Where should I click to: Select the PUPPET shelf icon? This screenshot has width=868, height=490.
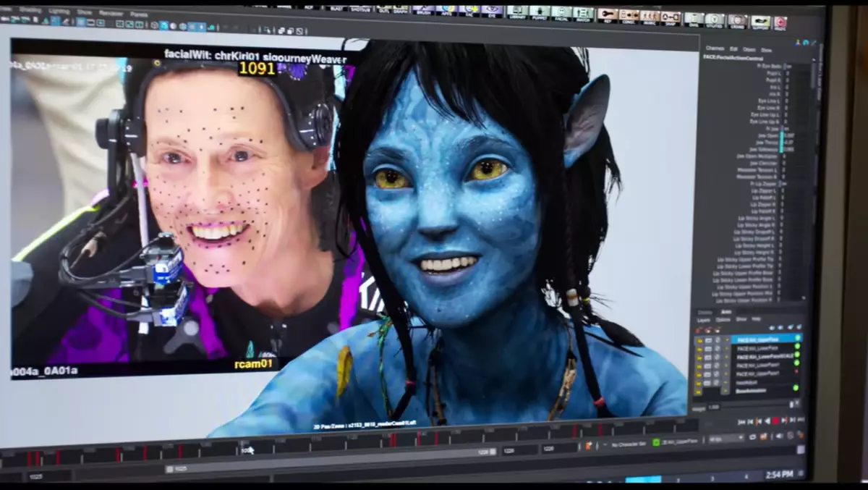[539, 12]
